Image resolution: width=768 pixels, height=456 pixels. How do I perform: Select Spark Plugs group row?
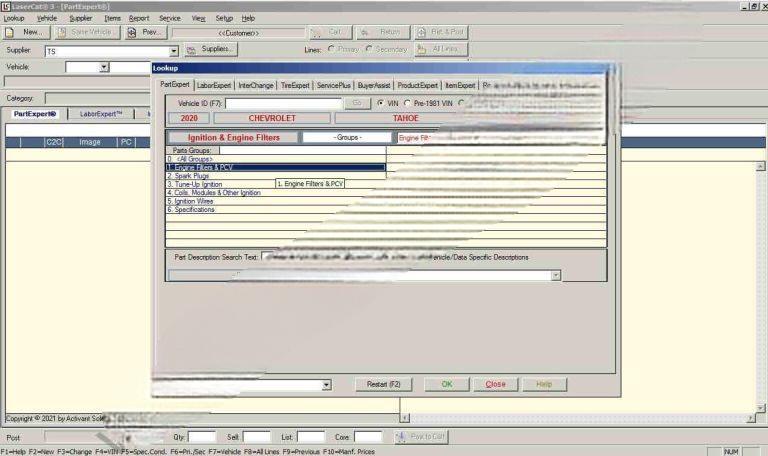pyautogui.click(x=276, y=176)
